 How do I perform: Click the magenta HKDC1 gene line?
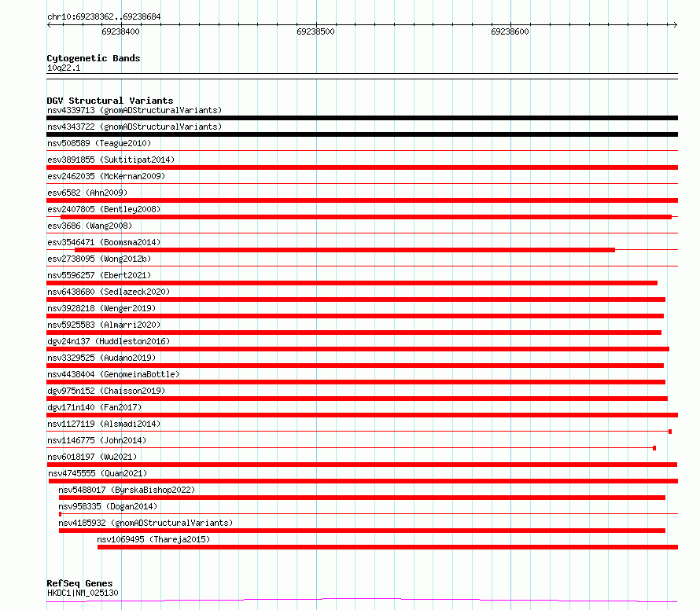tap(362, 600)
